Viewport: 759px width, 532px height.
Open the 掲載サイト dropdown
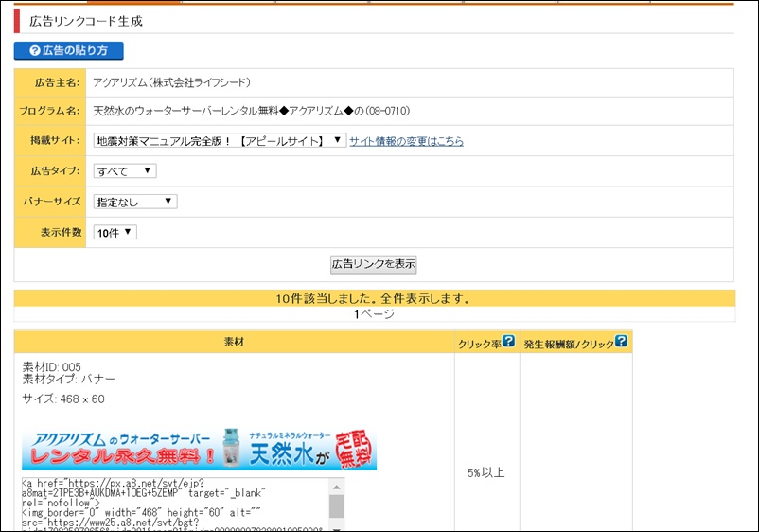pyautogui.click(x=220, y=141)
